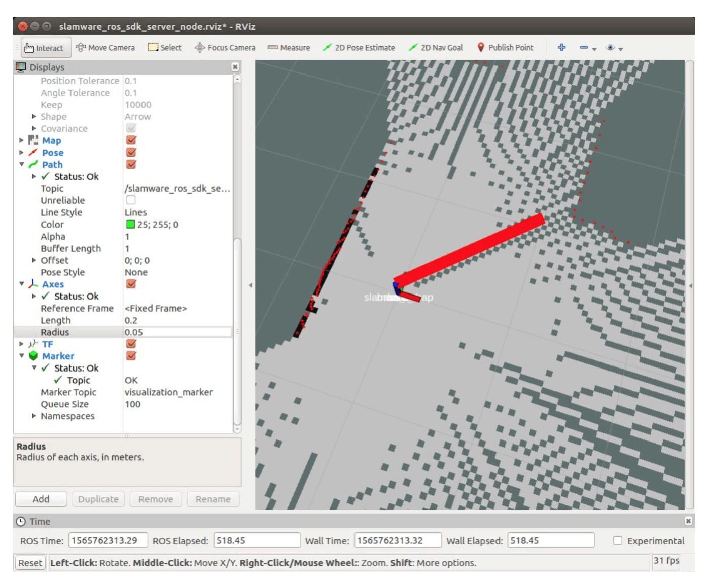The image size is (708, 588).
Task: Select the 2D Pose Estimate tool
Action: [x=361, y=48]
